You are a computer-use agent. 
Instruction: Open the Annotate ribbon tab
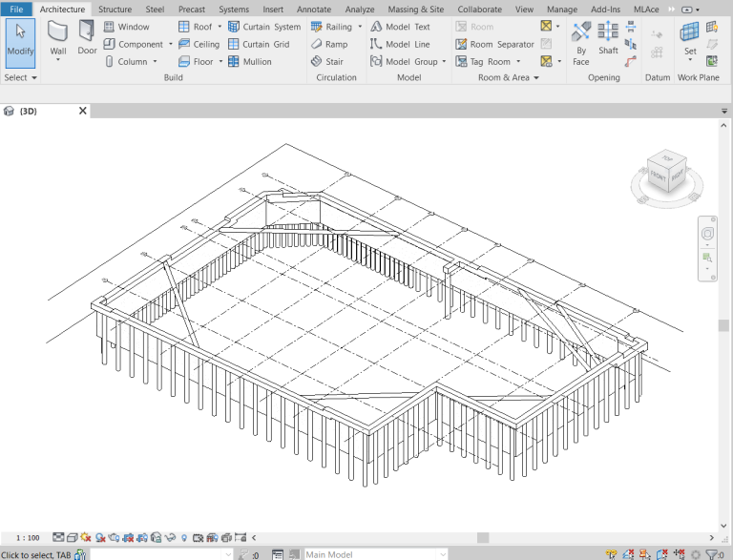point(314,9)
